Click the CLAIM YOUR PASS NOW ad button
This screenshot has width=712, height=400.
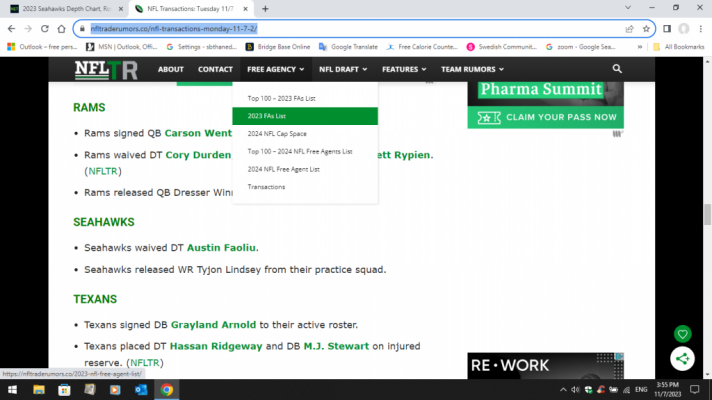[x=545, y=117]
